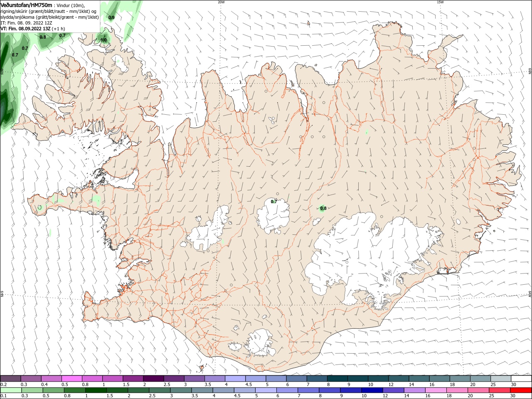Click the 0.8 swatch in the upper legend row
Image resolution: width=532 pixels, height=399 pixels.
coord(92,378)
